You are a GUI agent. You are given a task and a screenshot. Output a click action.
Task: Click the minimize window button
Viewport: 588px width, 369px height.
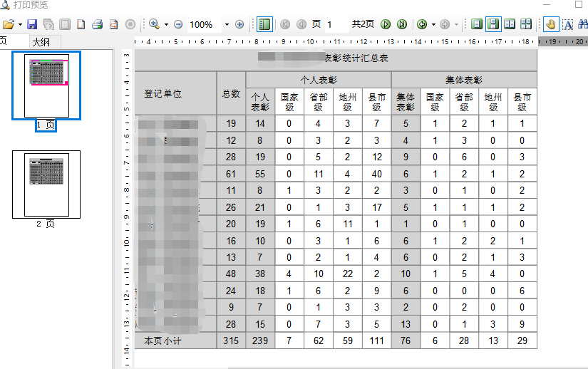tap(547, 4)
